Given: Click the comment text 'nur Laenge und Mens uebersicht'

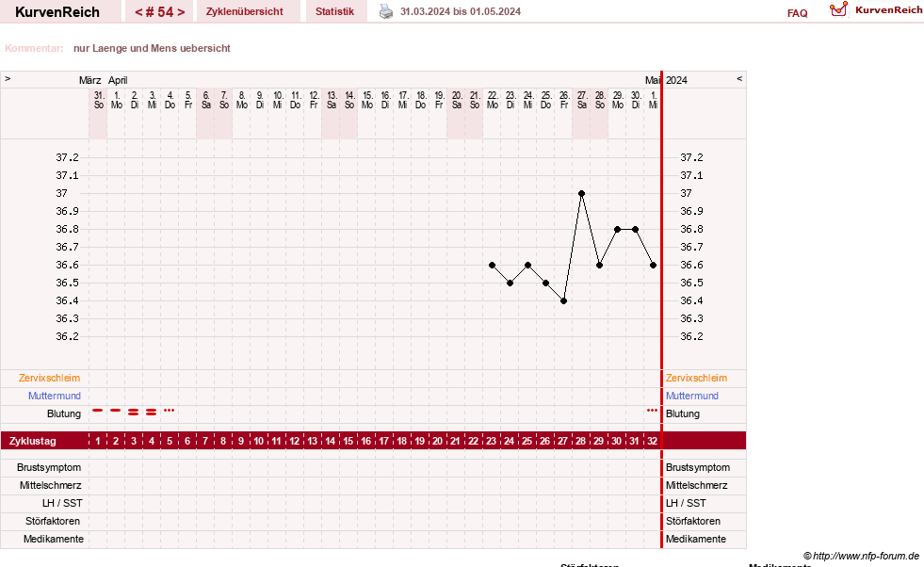Looking at the screenshot, I should tap(152, 48).
